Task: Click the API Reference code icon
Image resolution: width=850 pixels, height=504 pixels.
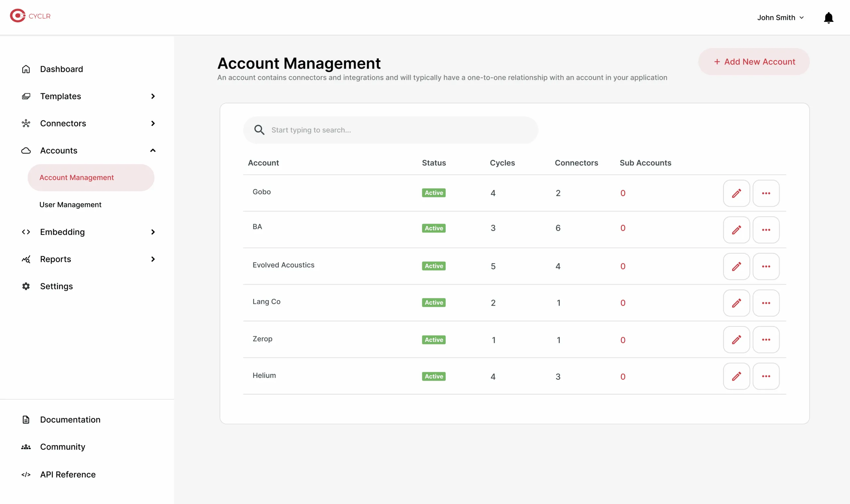Action: 26,474
